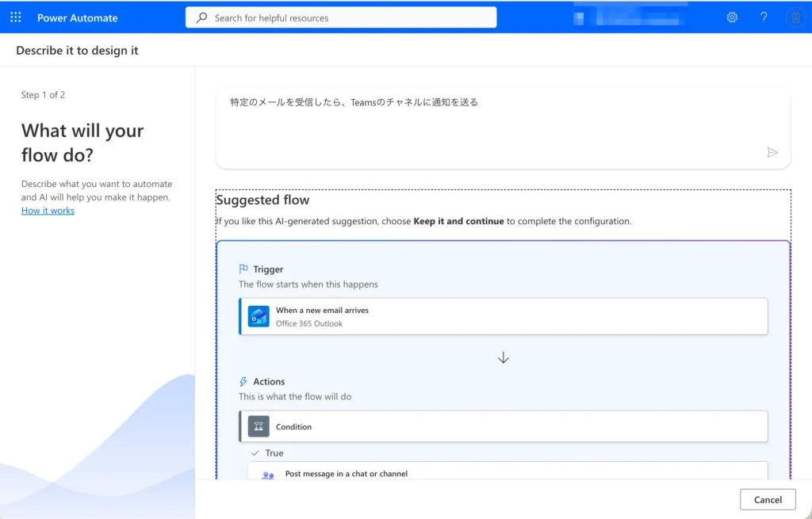Click This is what the flow will do text
812x519 pixels.
[295, 396]
